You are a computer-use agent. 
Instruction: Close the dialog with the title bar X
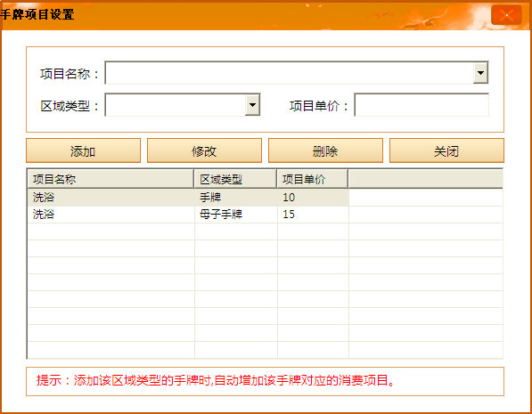pyautogui.click(x=506, y=15)
